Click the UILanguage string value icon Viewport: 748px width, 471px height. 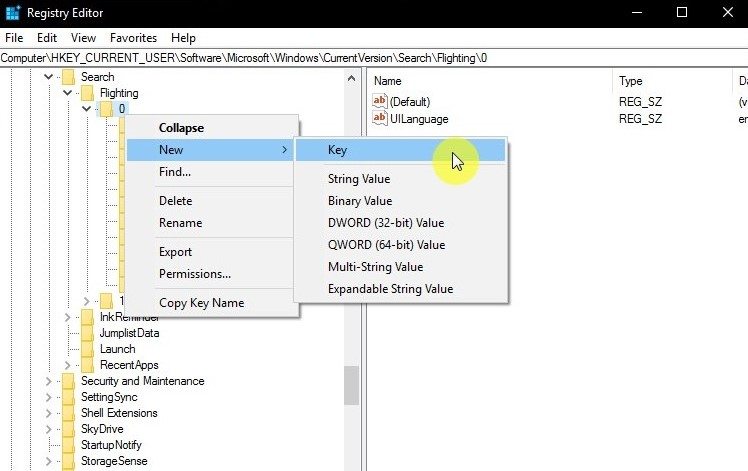tap(379, 119)
